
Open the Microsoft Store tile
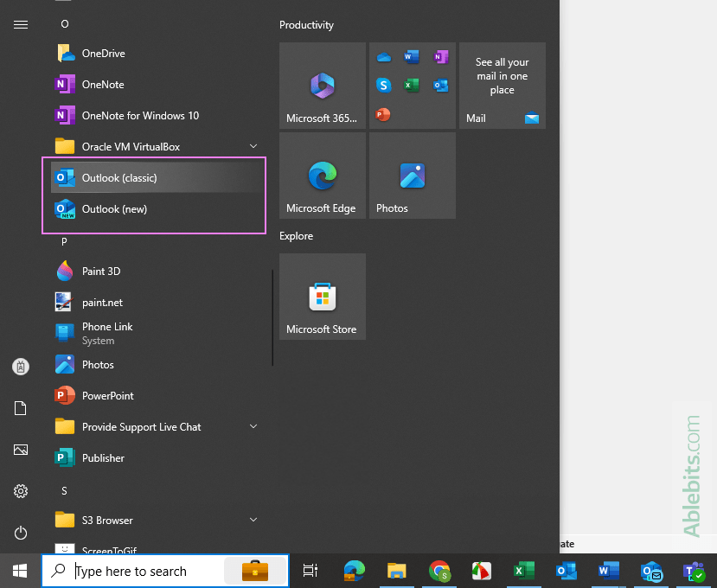coord(323,297)
